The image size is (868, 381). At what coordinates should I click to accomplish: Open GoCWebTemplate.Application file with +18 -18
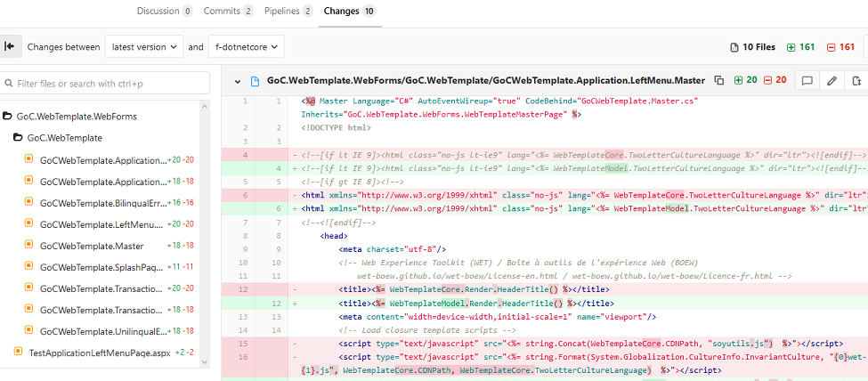(103, 181)
